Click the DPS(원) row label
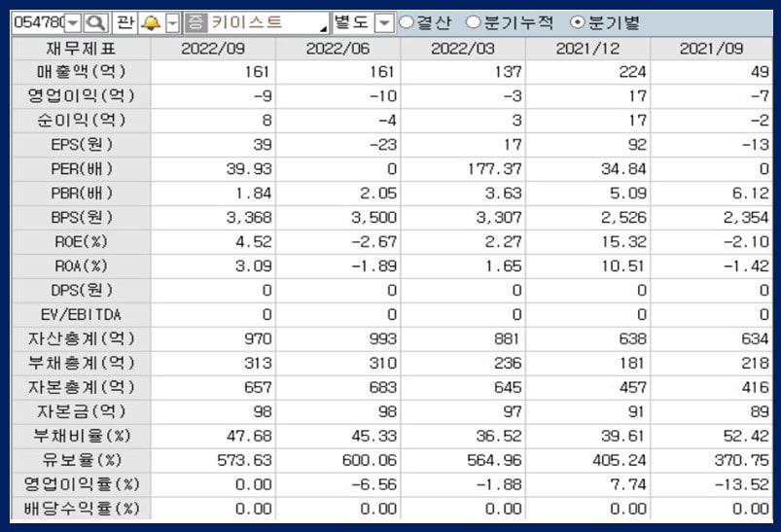 coord(81,291)
